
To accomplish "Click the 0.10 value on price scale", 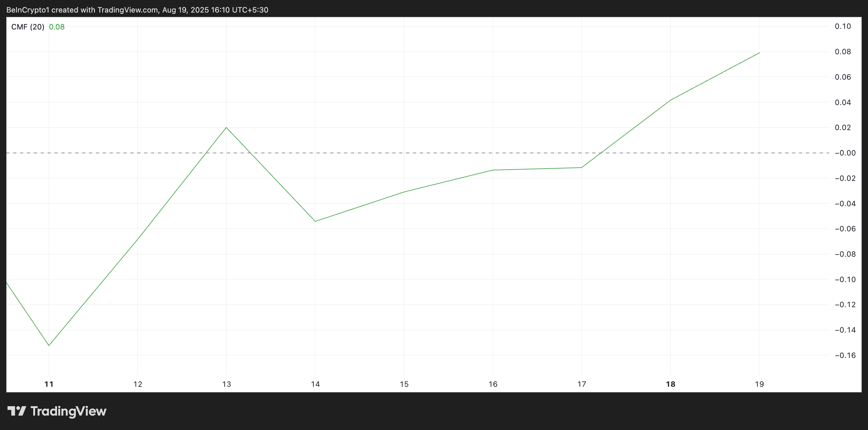I will click(843, 26).
